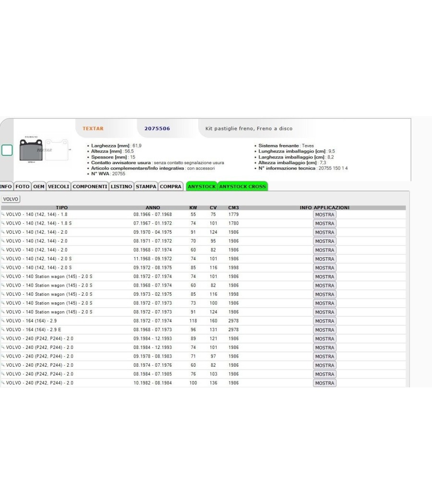Click MOSTRA for Volvo 164 2.9 E
The height and width of the screenshot is (504, 432).
click(324, 330)
